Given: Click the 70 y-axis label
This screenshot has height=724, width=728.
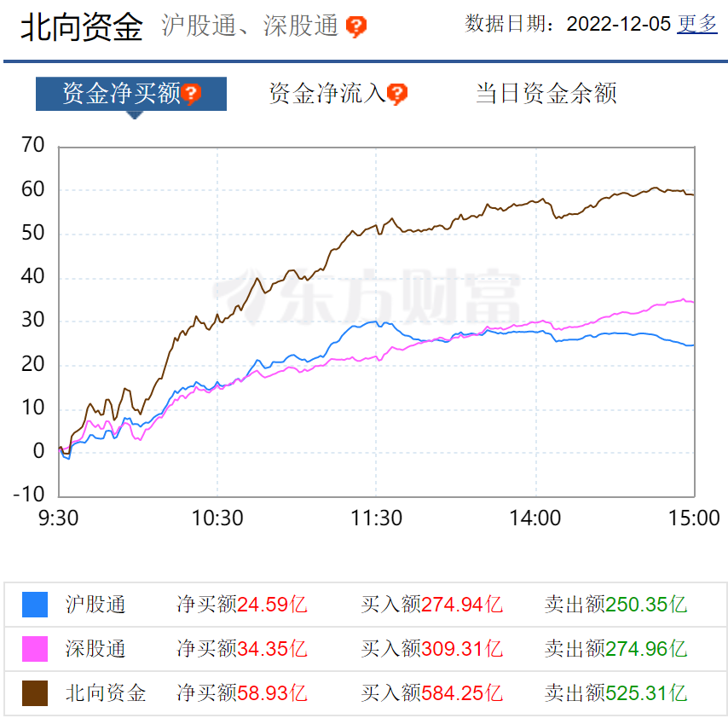Looking at the screenshot, I should click(x=33, y=145).
